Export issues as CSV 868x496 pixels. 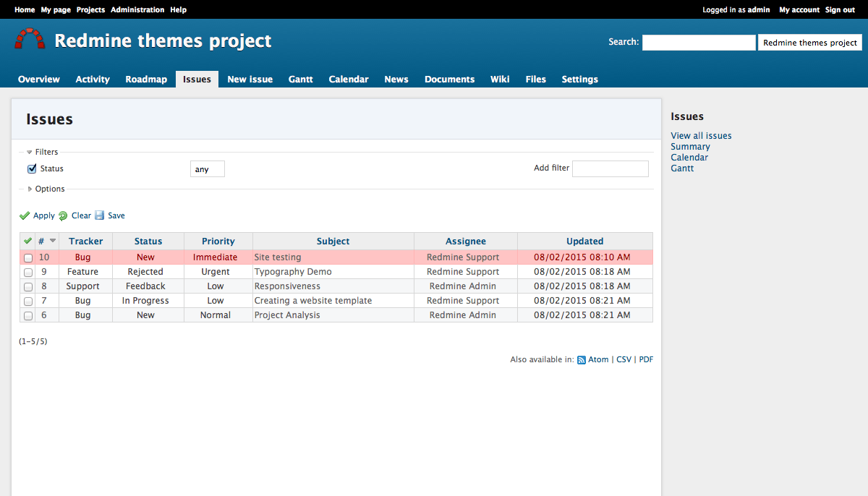pos(624,359)
